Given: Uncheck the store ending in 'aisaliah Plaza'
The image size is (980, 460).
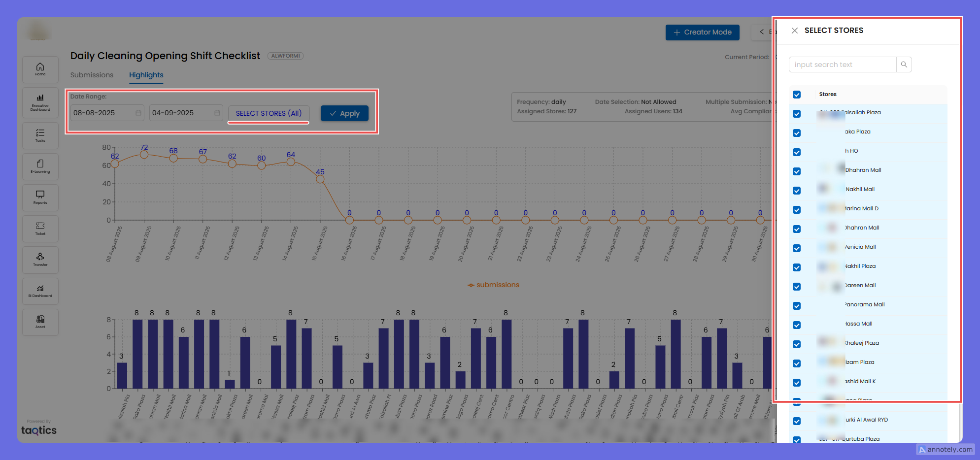Looking at the screenshot, I should [x=797, y=114].
